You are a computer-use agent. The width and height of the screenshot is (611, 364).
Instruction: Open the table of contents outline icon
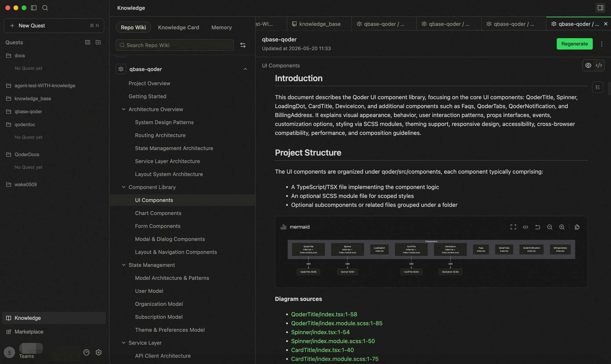[x=598, y=87]
